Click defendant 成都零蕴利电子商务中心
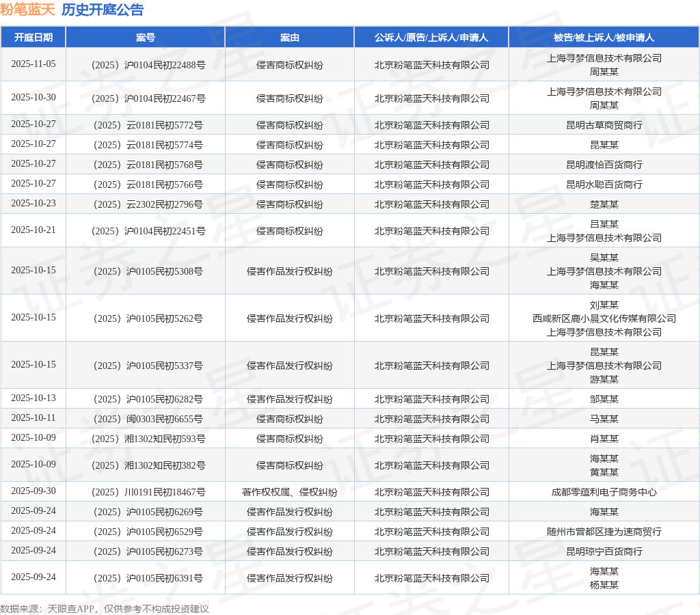 pyautogui.click(x=604, y=492)
